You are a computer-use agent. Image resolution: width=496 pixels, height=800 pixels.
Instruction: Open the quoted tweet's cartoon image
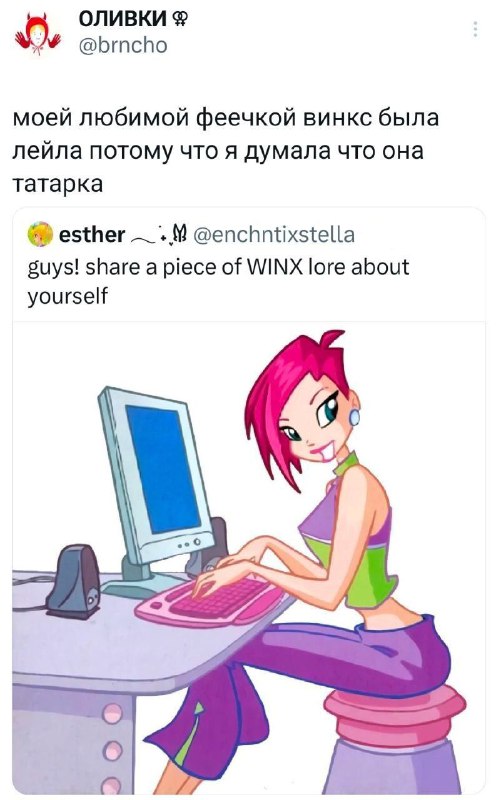[249, 557]
